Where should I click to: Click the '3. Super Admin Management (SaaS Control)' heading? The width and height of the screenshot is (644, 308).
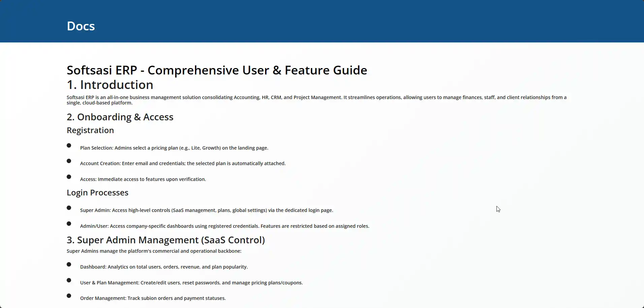point(166,240)
